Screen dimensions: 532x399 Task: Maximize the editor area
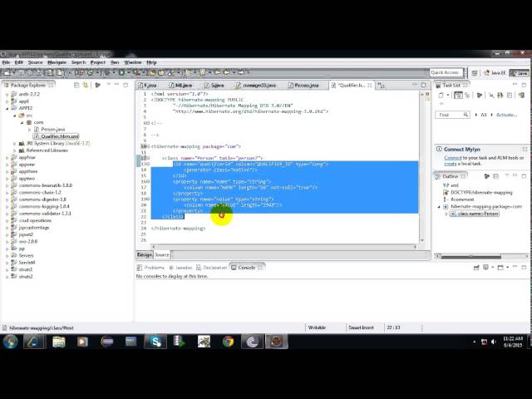[424, 85]
